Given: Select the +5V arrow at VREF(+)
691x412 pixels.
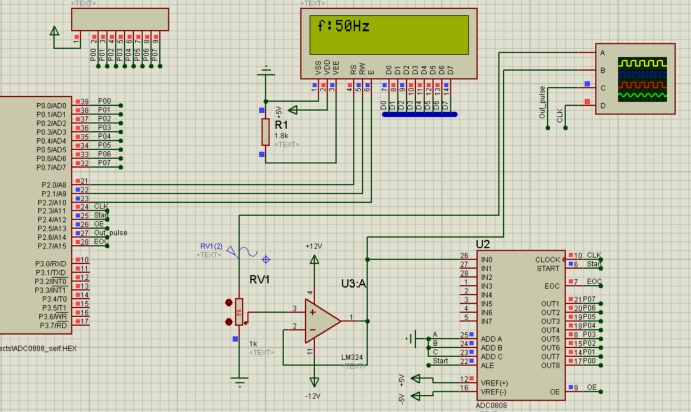Looking at the screenshot, I should click(416, 379).
